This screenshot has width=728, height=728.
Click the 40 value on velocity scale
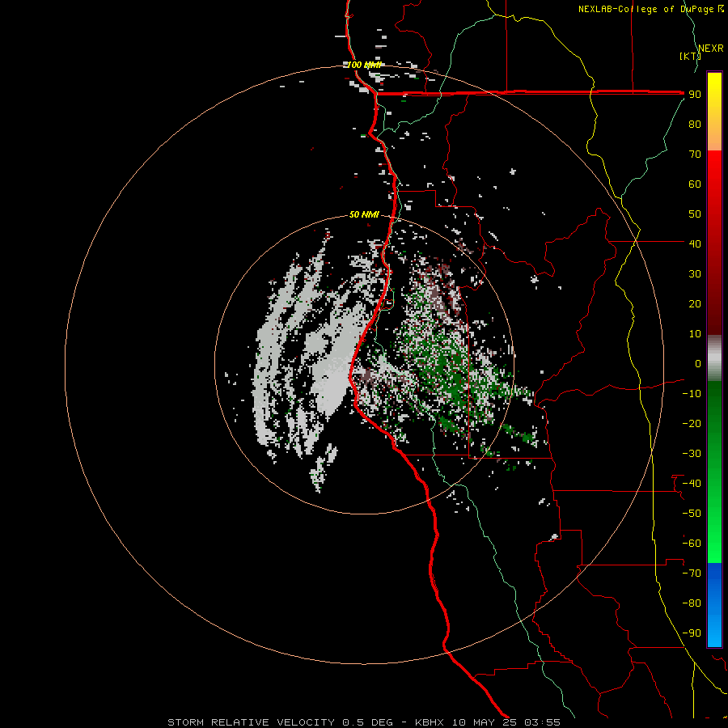click(695, 243)
